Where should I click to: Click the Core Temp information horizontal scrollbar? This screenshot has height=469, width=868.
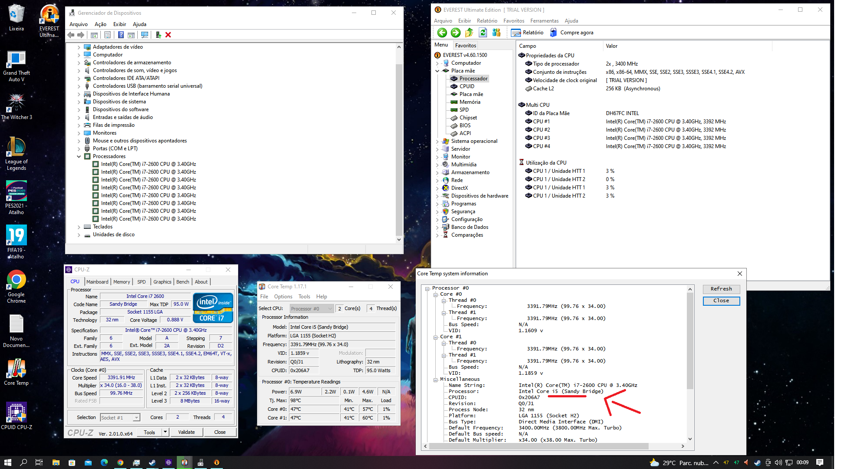pos(539,446)
